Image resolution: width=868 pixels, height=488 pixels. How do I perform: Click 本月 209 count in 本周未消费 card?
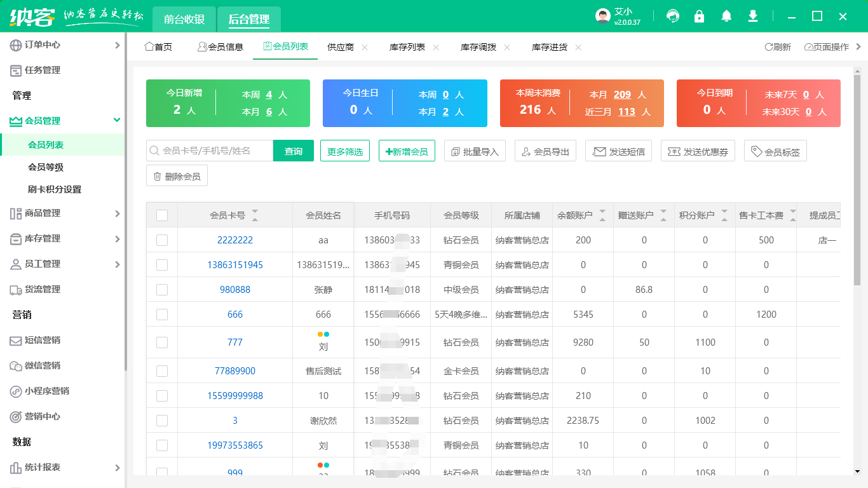(x=622, y=95)
